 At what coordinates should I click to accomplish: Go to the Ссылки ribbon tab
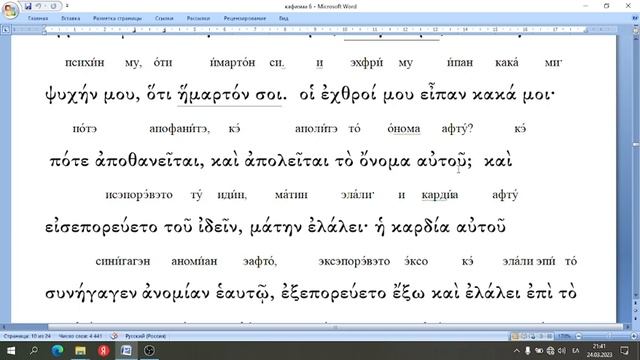(x=164, y=18)
